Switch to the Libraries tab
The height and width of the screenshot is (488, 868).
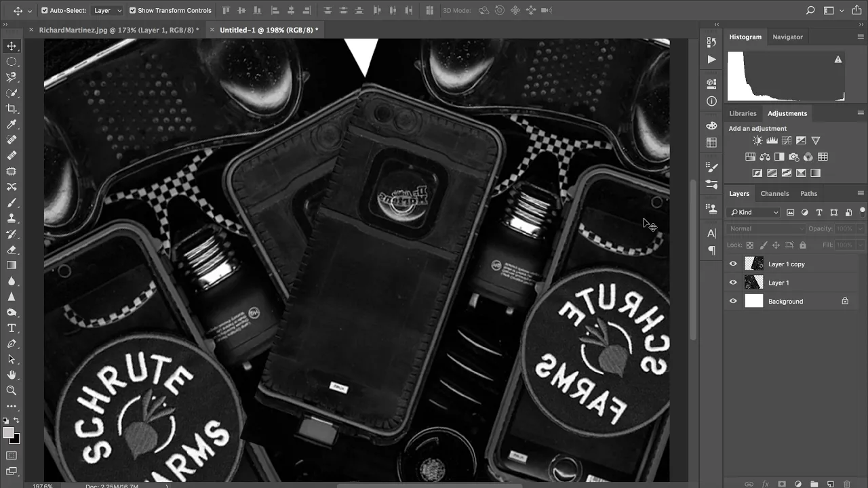(743, 113)
